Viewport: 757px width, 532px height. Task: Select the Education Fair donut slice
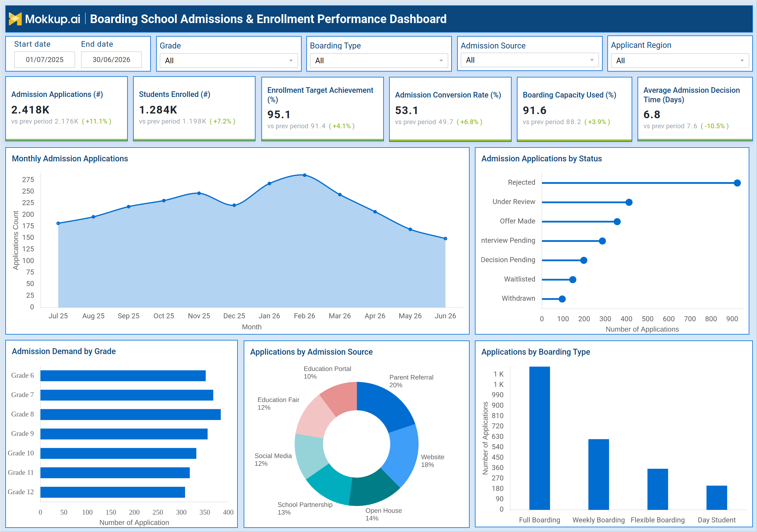pos(315,417)
